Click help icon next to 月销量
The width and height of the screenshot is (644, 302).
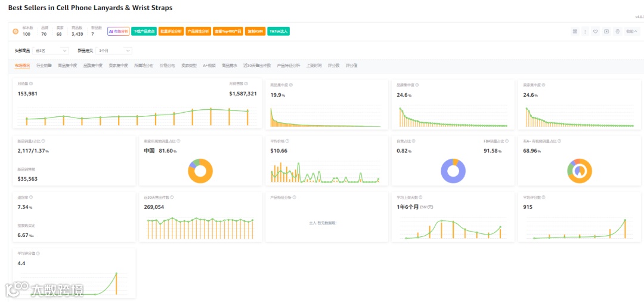[31, 84]
